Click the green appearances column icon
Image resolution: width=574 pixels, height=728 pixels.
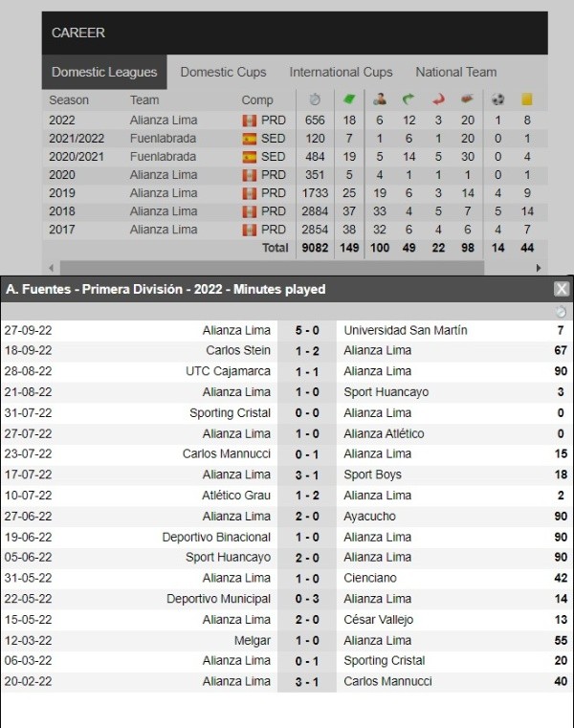click(349, 99)
